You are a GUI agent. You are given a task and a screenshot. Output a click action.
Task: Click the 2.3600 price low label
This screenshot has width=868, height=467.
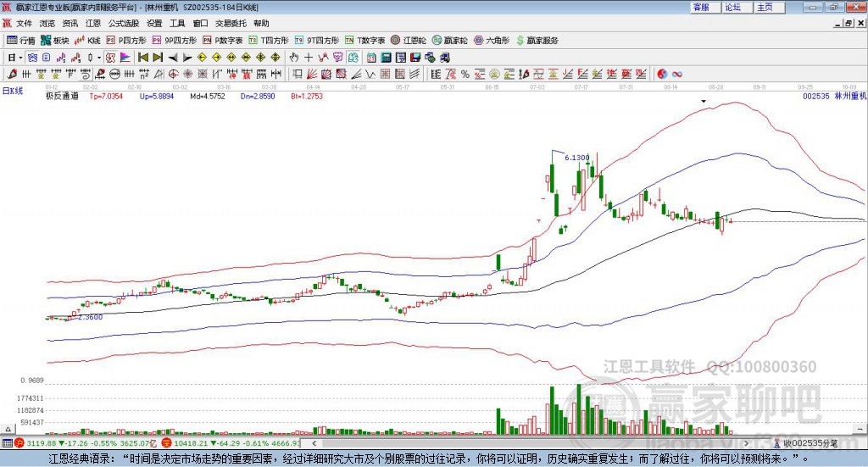coord(90,317)
